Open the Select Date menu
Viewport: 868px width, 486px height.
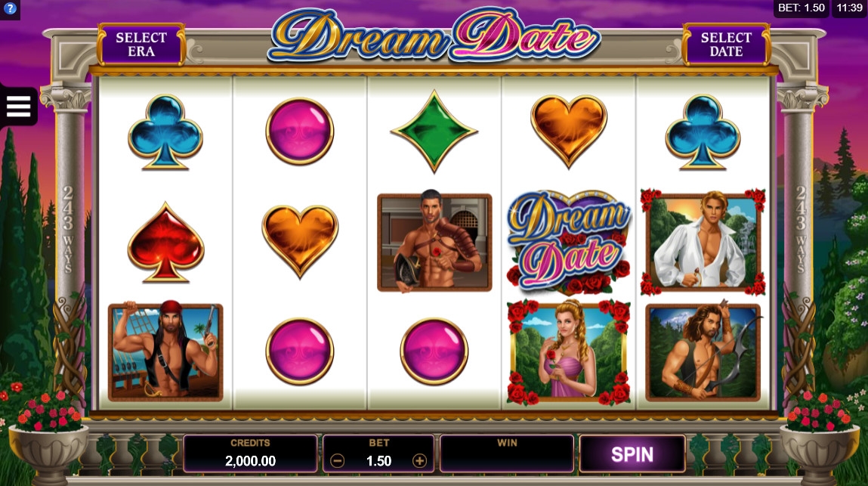click(726, 45)
